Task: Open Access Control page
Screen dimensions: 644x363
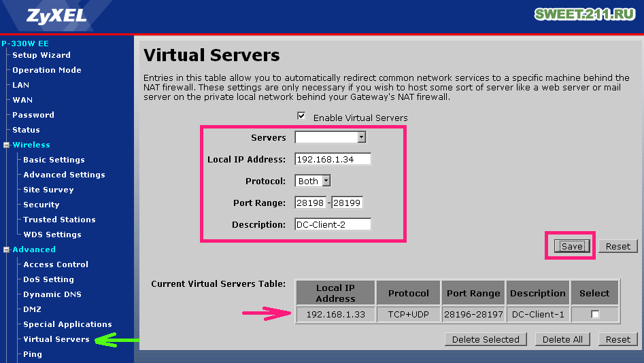Action: [56, 264]
